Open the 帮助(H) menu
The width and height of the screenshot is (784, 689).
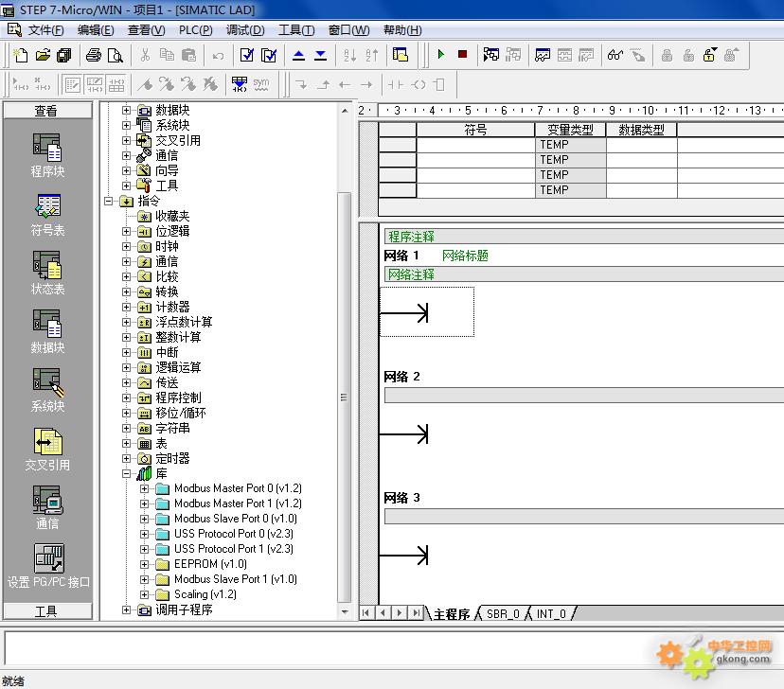402,30
